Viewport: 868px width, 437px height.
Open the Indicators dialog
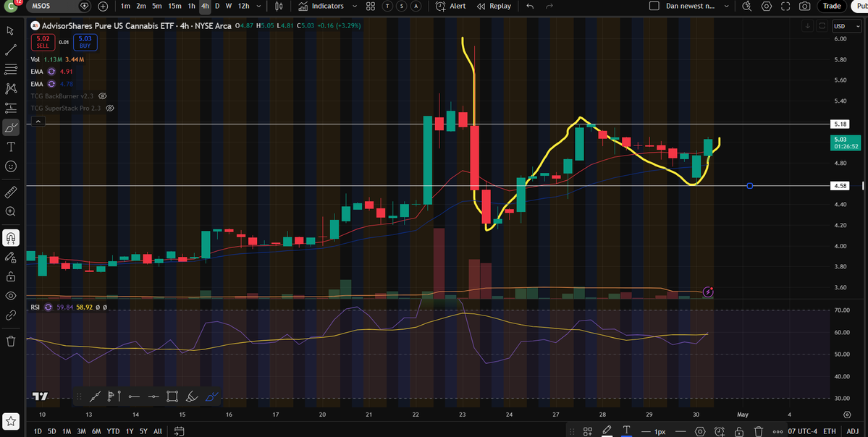tap(321, 6)
